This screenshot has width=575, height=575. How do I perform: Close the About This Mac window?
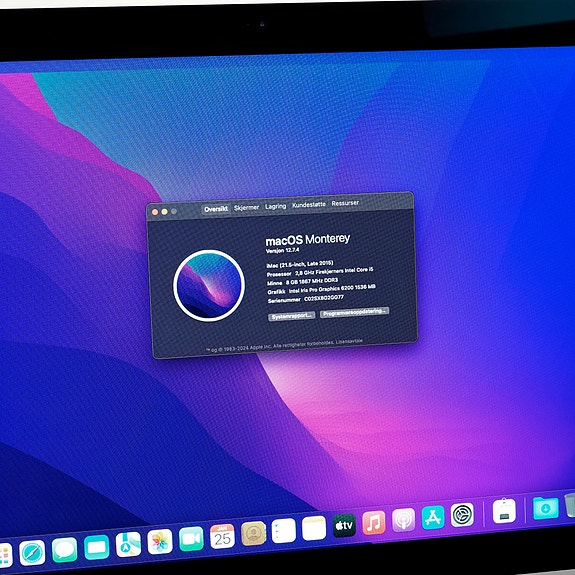pyautogui.click(x=155, y=212)
